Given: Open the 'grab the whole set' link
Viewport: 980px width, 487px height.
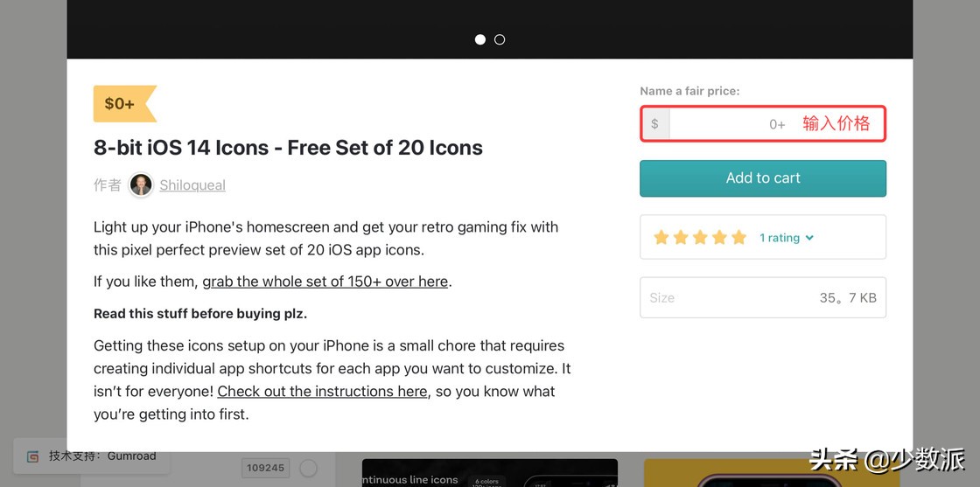Looking at the screenshot, I should tap(325, 282).
